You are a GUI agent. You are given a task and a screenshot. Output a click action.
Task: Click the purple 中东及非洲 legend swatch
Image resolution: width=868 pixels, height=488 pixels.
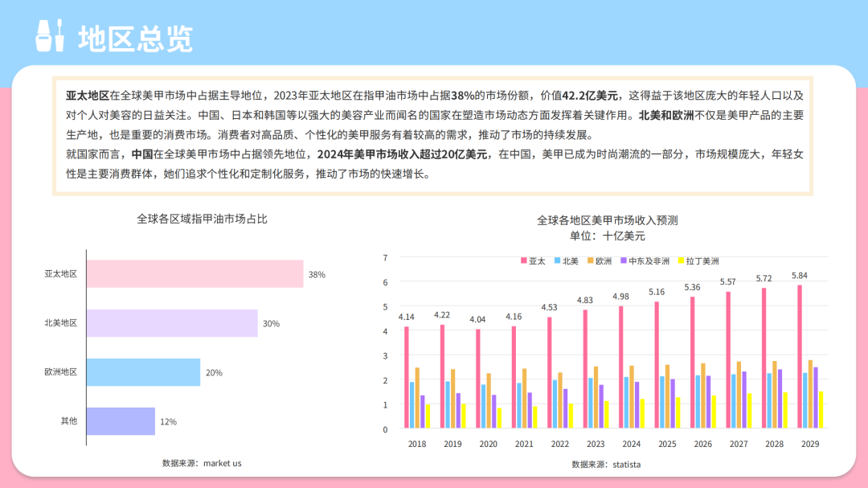tap(624, 260)
